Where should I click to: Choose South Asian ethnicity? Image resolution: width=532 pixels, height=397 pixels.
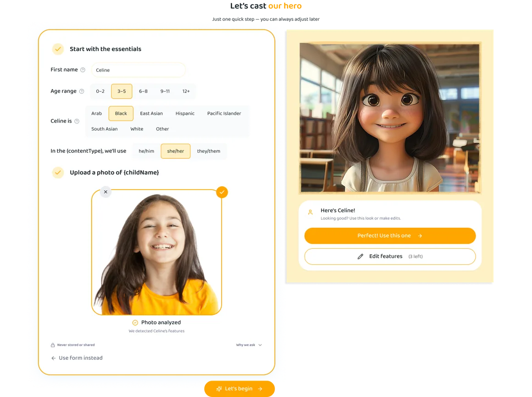coord(105,129)
